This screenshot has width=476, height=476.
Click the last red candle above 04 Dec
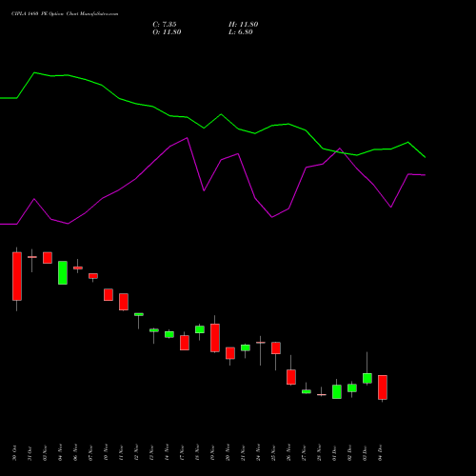[383, 387]
